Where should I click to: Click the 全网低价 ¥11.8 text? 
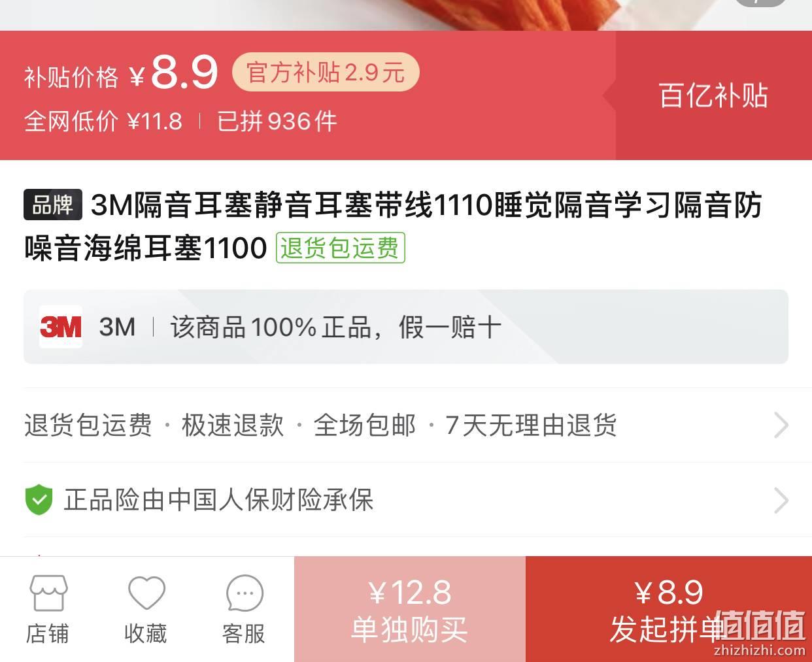pos(103,122)
